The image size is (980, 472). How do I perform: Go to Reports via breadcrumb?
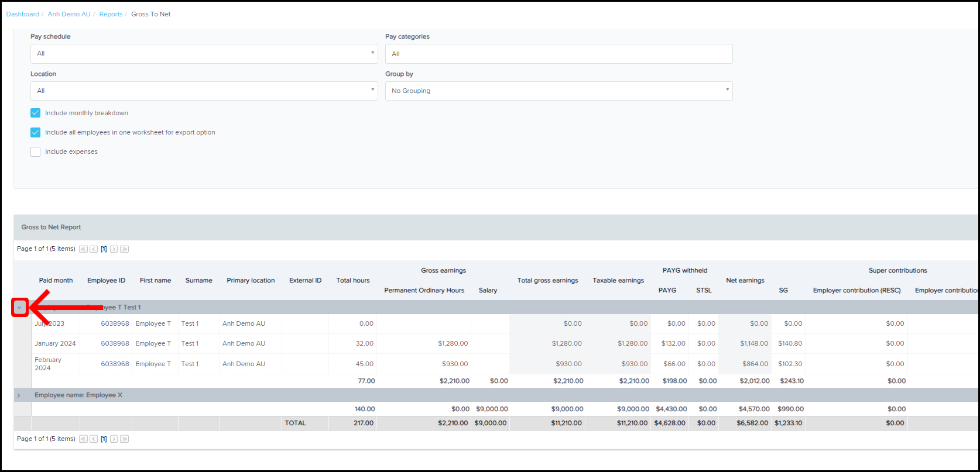pos(111,14)
